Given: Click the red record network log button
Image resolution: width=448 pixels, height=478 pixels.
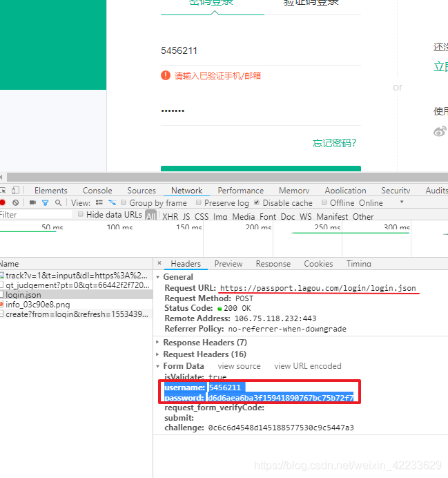Looking at the screenshot, I should coord(3,202).
